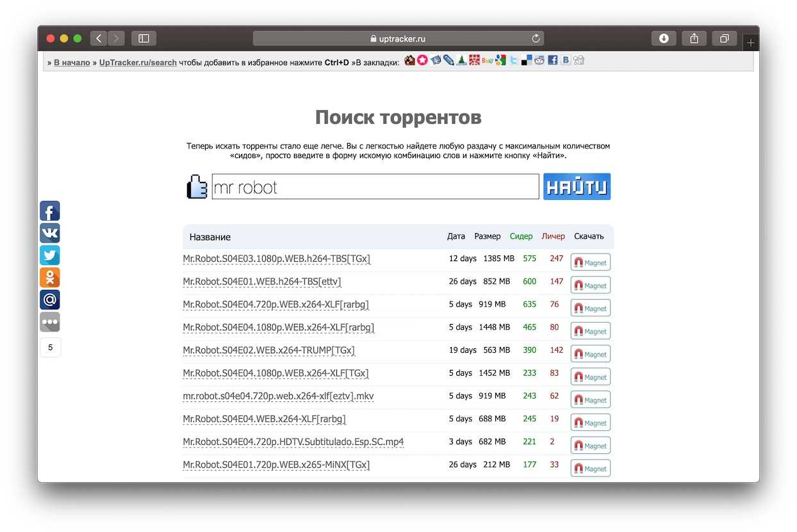Share page via VK sidebar icon
The width and height of the screenshot is (797, 532).
50,233
